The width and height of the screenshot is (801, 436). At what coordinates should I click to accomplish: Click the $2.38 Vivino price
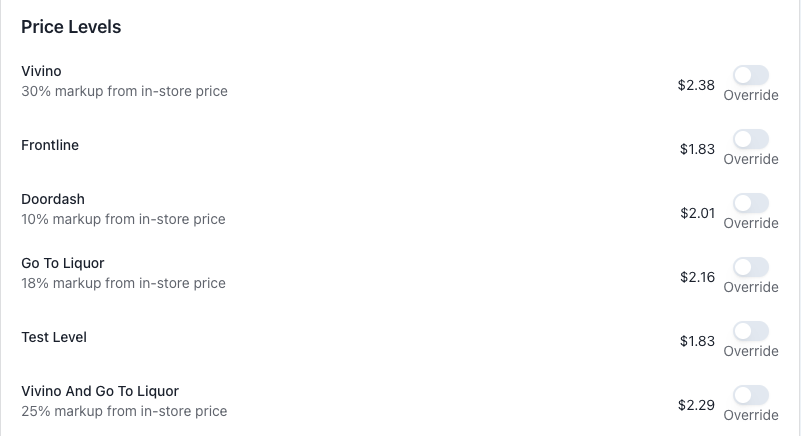[696, 85]
